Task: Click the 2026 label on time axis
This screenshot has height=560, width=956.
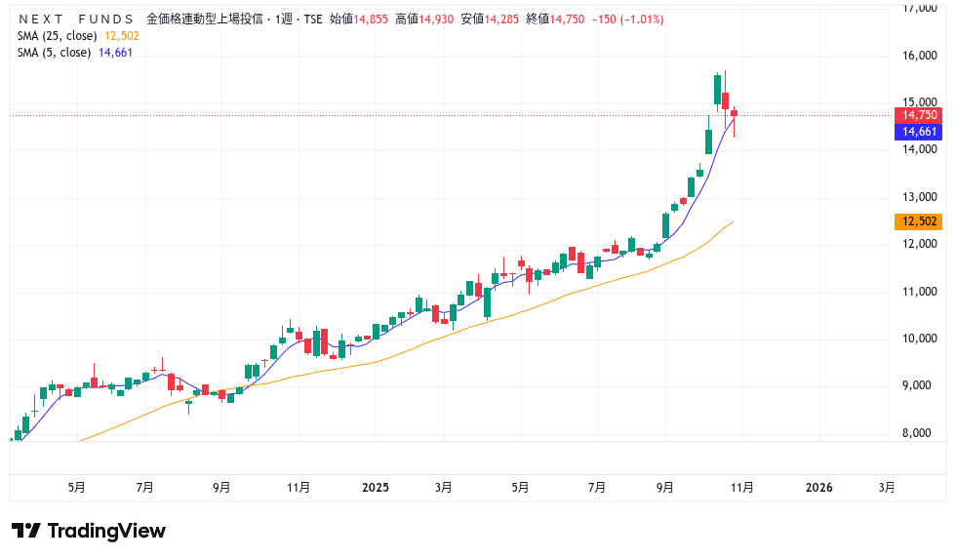Action: (818, 487)
